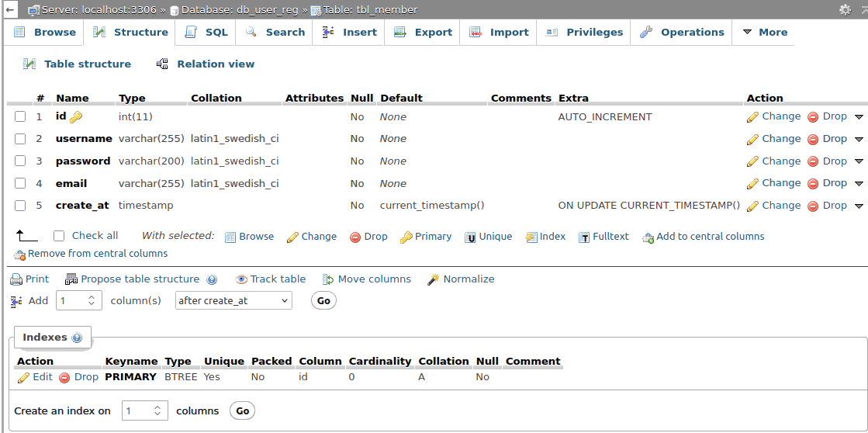868x433 pixels.
Task: Switch to the SQL tab
Action: (206, 33)
